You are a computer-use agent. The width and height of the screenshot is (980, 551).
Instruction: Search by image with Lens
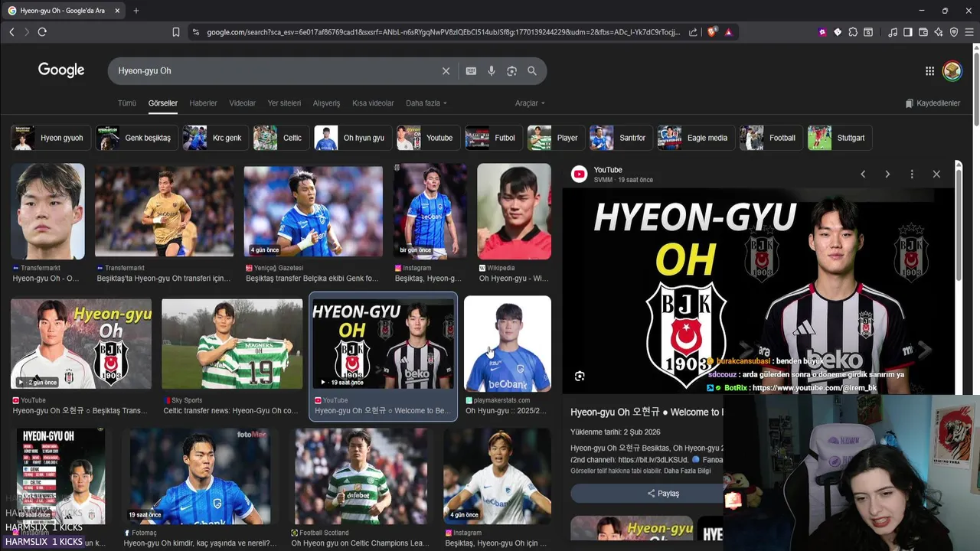511,70
